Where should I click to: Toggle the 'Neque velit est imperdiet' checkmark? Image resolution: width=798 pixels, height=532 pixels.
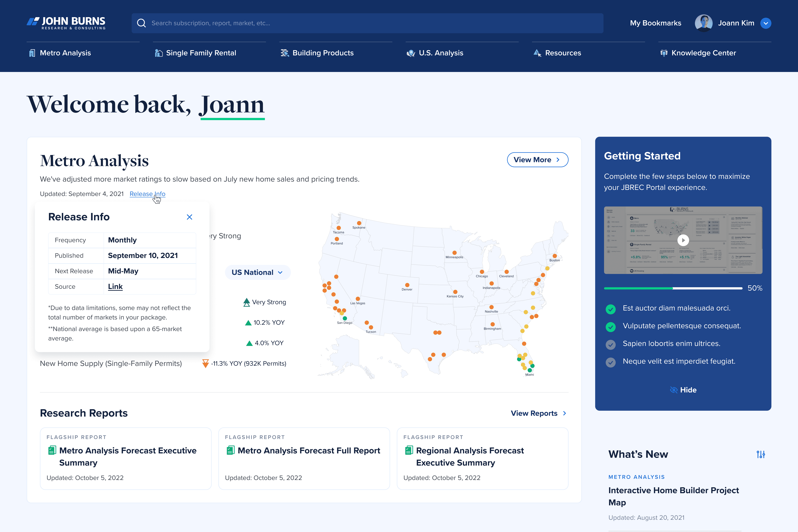[611, 362]
